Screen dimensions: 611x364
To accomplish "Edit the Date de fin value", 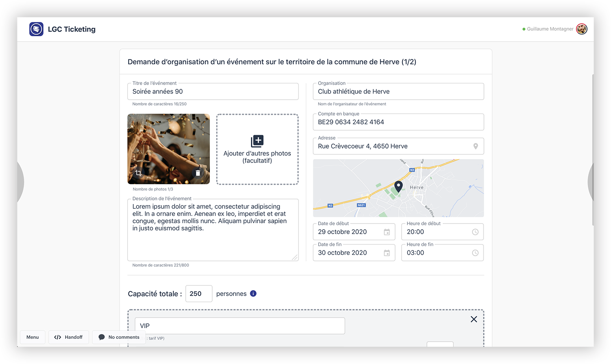I will pyautogui.click(x=354, y=253).
